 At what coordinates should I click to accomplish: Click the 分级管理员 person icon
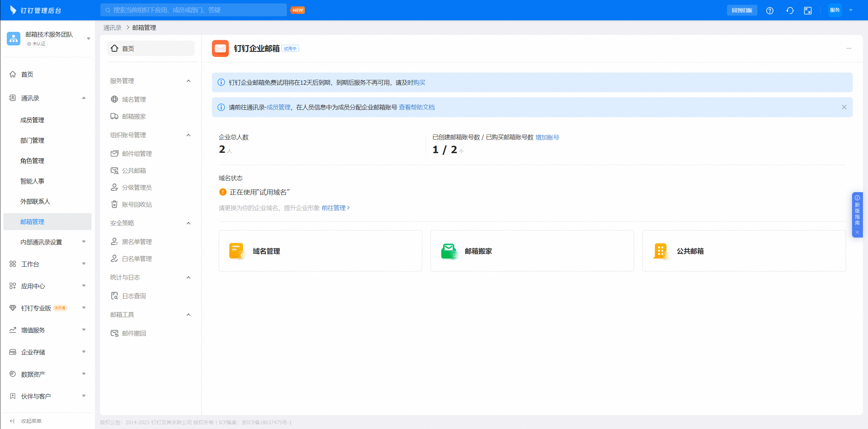pos(114,187)
